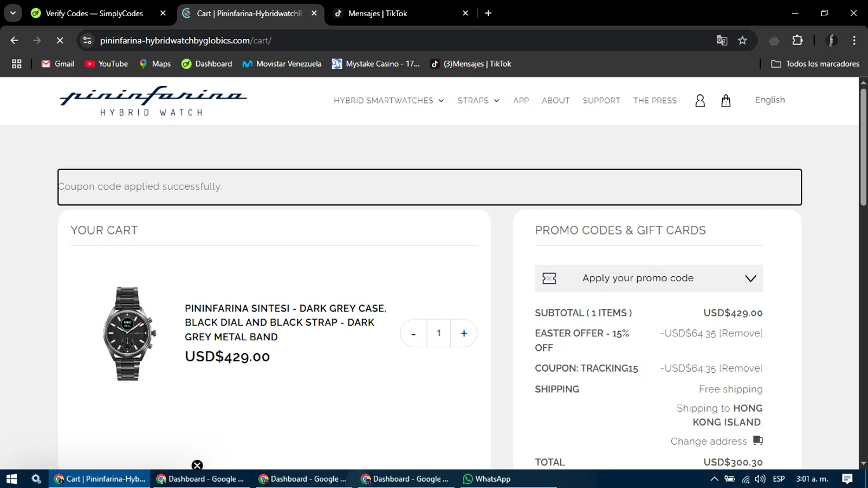
Task: Open the English language selector
Action: (x=770, y=100)
